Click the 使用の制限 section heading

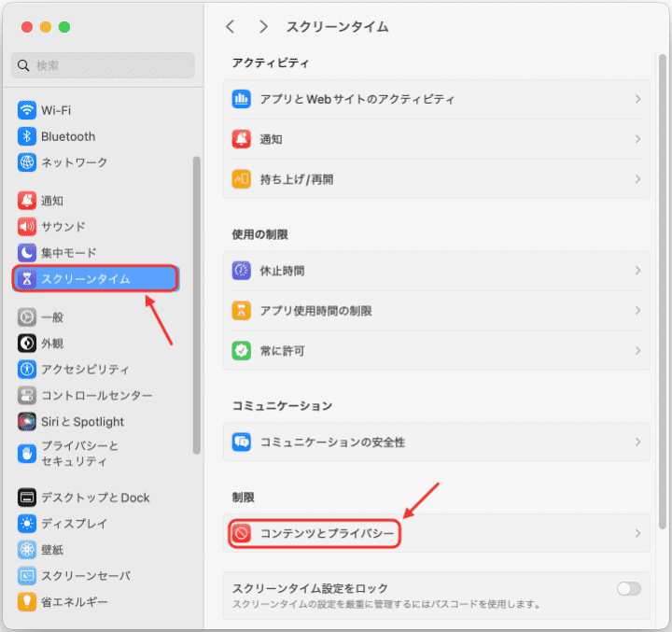[259, 234]
